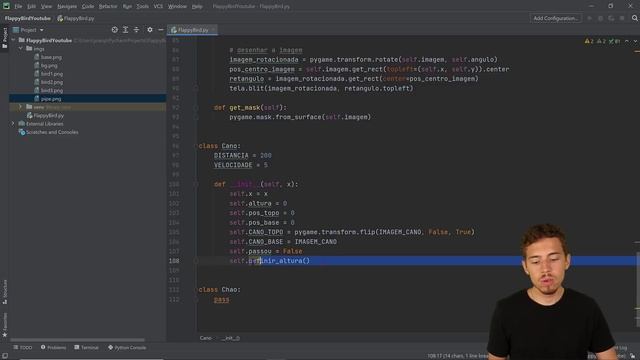Click Add Configuration button
Viewport: 640px width, 360px height.
[556, 18]
